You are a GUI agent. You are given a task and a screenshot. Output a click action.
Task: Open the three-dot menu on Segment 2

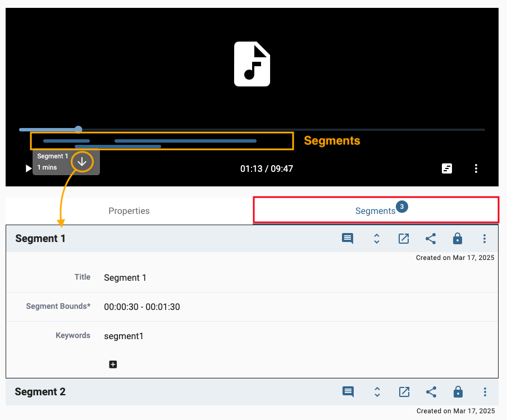(x=485, y=392)
